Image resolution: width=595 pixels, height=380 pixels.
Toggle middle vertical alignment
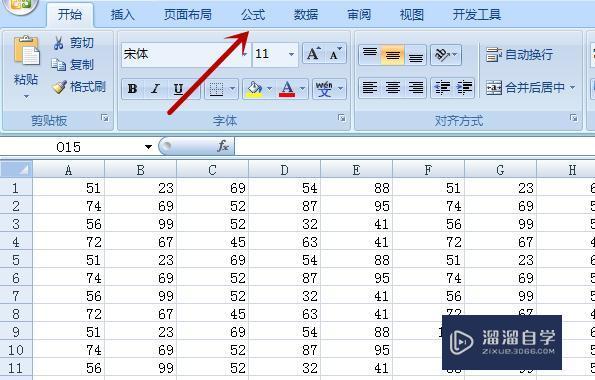click(x=392, y=55)
